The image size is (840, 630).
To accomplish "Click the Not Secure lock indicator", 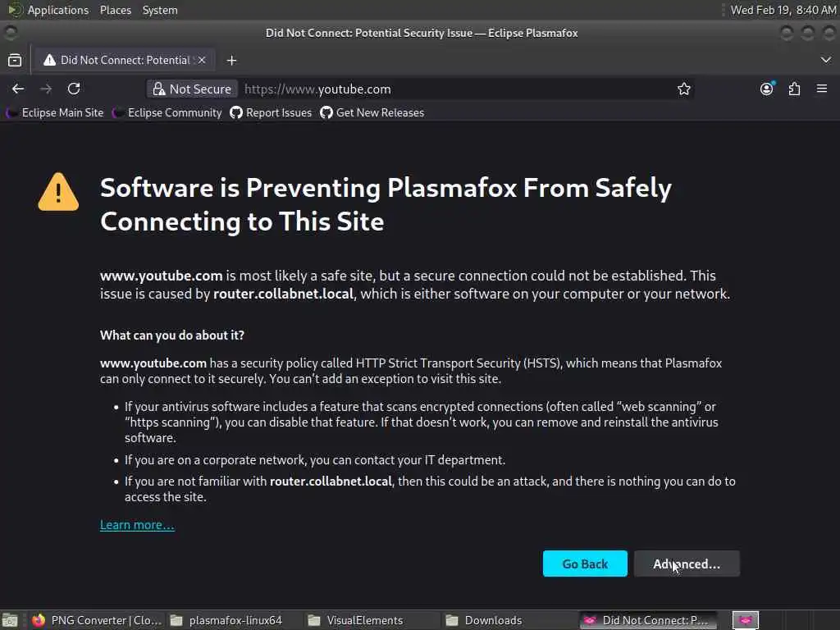I will tap(192, 89).
